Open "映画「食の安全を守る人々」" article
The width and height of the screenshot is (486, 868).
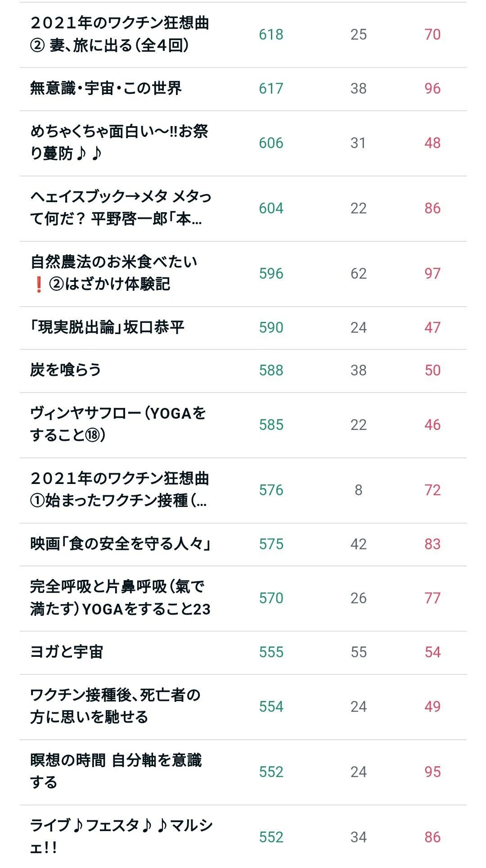point(121,544)
